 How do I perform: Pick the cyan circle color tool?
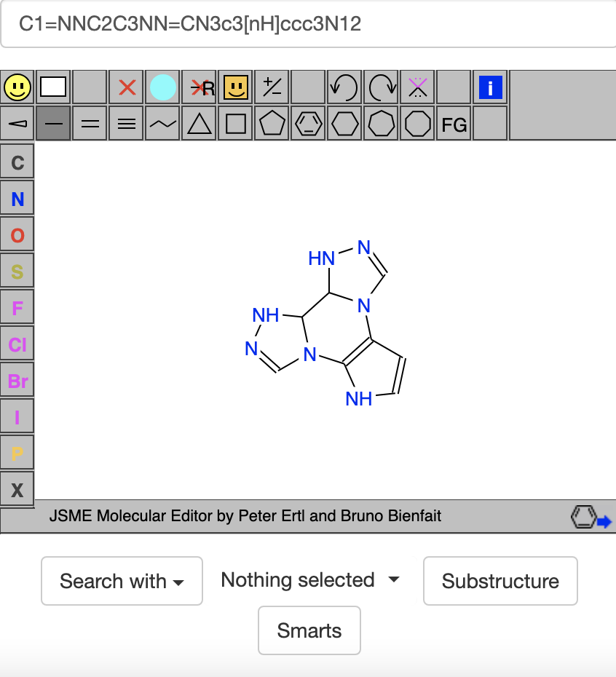pyautogui.click(x=163, y=88)
